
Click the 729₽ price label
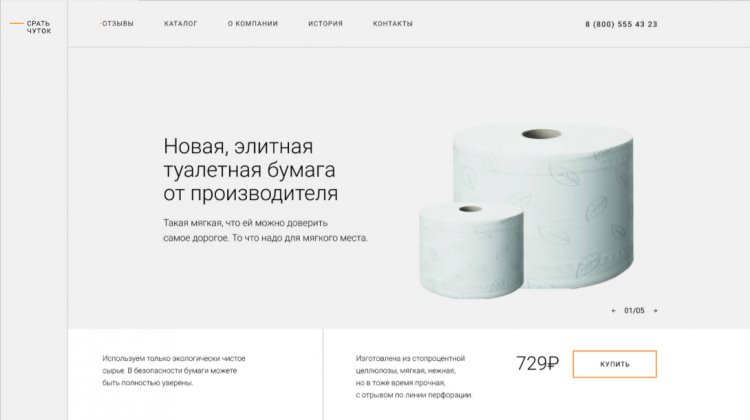point(537,364)
